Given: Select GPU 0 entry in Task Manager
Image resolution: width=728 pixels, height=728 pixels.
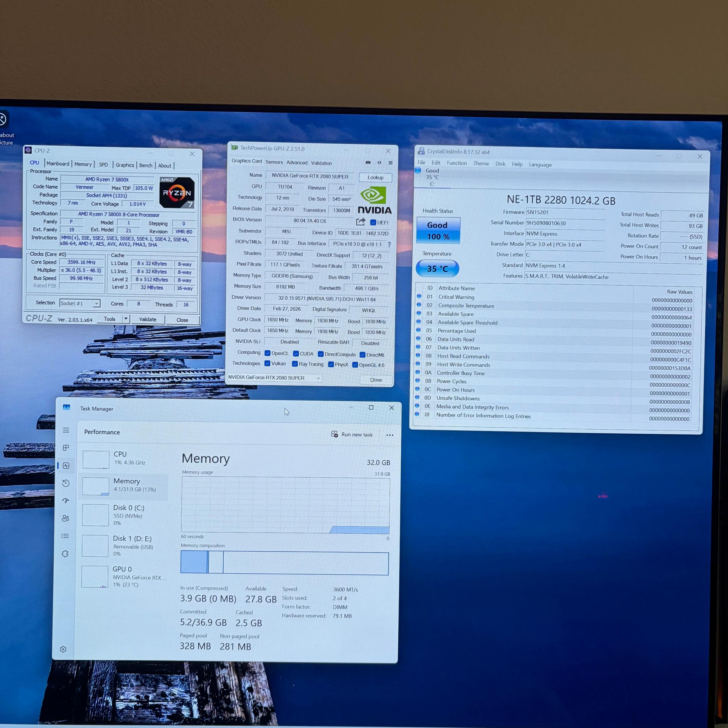Looking at the screenshot, I should (x=124, y=577).
